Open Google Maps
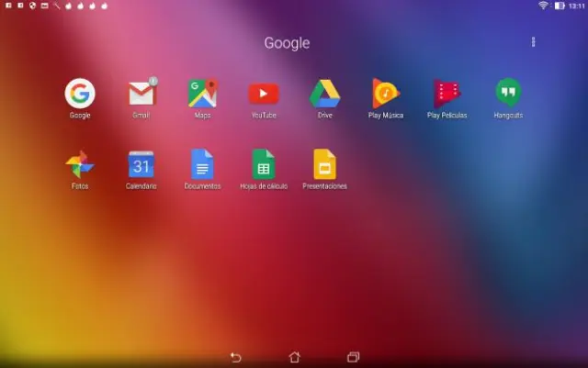This screenshot has height=368, width=588. coord(202,93)
